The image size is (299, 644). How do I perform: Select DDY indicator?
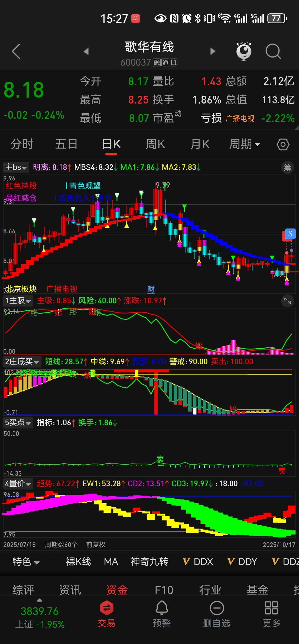pyautogui.click(x=242, y=562)
